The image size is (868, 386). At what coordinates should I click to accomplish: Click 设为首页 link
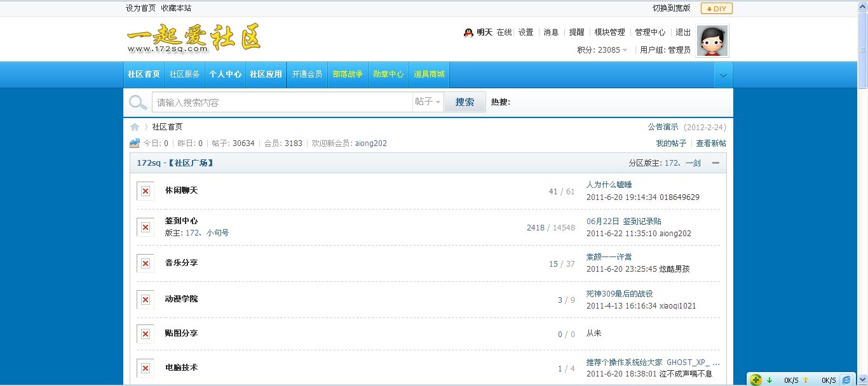point(140,8)
